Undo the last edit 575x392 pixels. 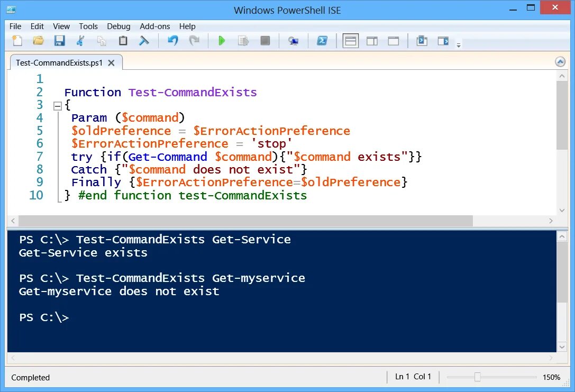[x=173, y=40]
